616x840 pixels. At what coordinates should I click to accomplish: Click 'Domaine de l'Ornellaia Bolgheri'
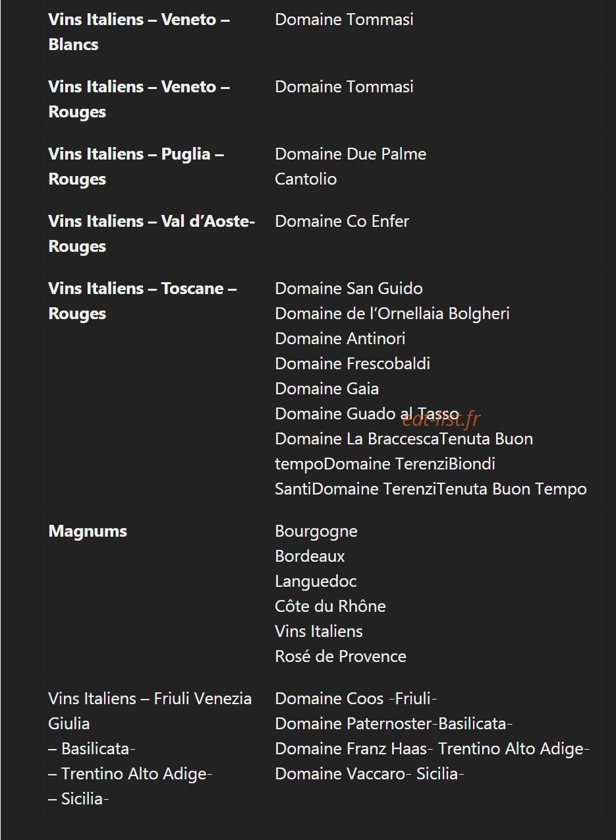(x=392, y=314)
